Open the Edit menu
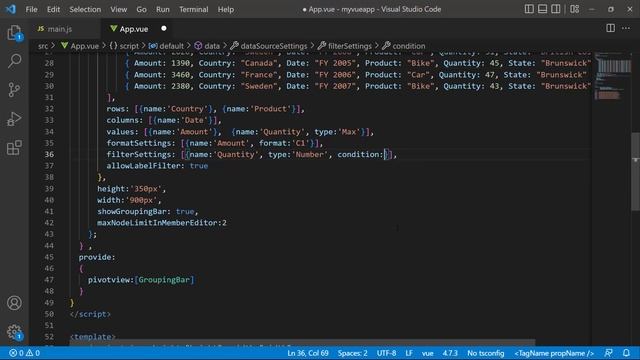The height and width of the screenshot is (360, 640). click(53, 9)
